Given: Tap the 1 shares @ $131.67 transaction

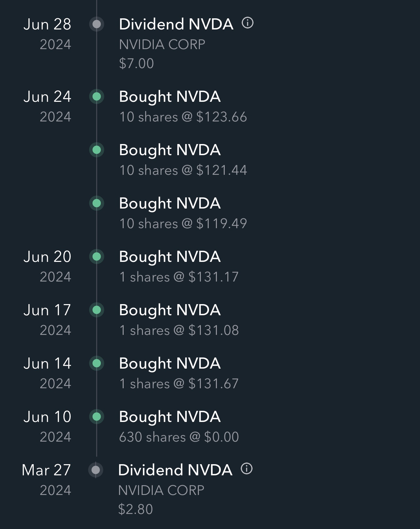Looking at the screenshot, I should tap(179, 384).
